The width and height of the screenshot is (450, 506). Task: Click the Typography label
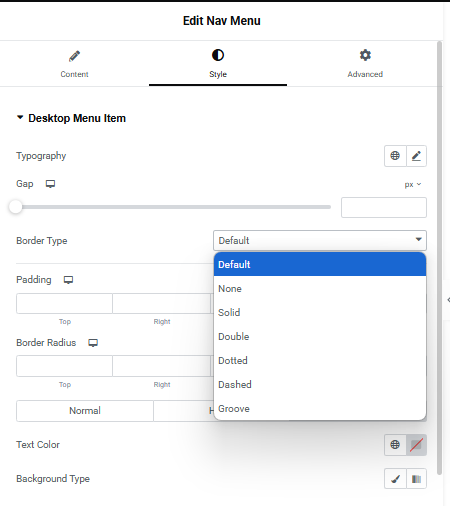click(41, 156)
